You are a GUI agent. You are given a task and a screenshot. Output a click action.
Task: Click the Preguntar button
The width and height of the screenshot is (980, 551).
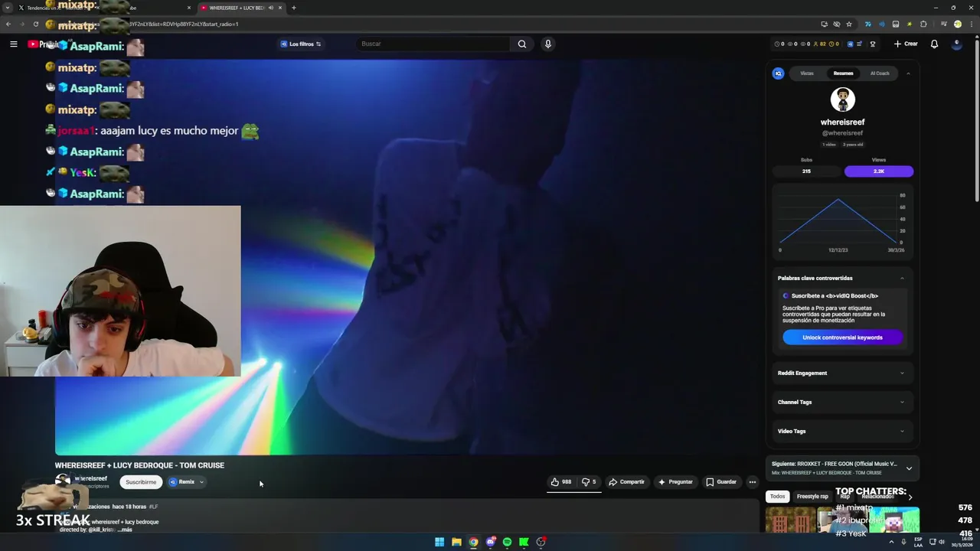pos(675,482)
